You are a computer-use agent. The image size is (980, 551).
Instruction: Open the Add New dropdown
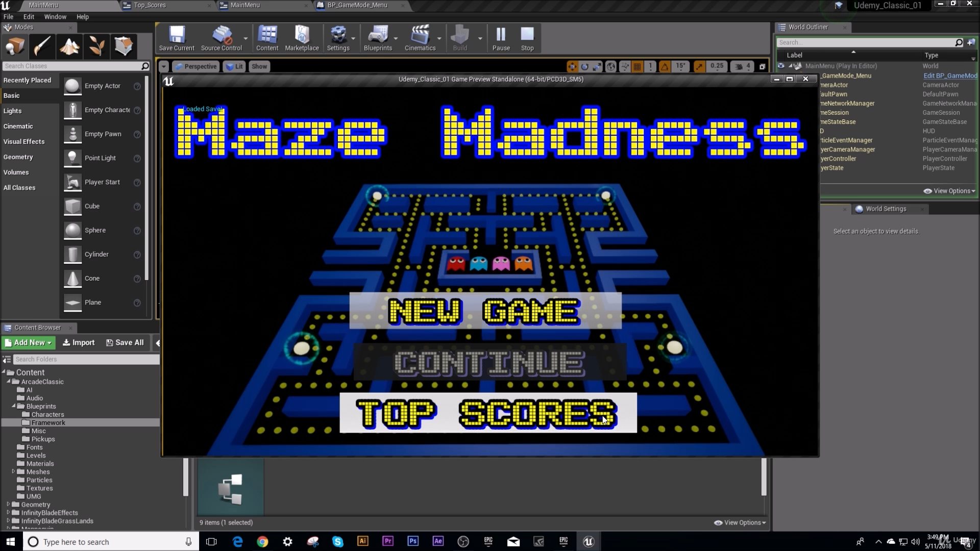pyautogui.click(x=29, y=343)
